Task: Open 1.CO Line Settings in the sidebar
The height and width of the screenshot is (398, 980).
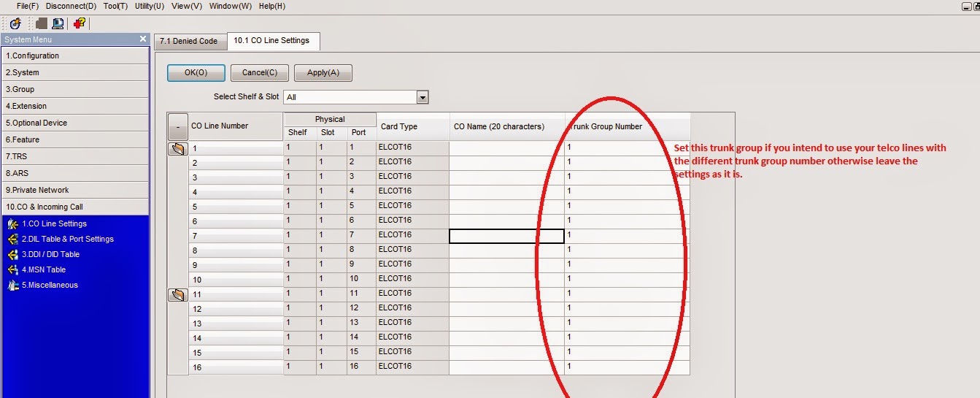Action: point(54,223)
